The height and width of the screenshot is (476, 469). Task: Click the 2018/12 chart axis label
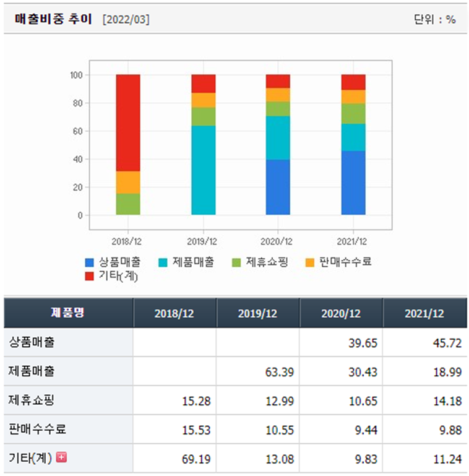pos(127,241)
